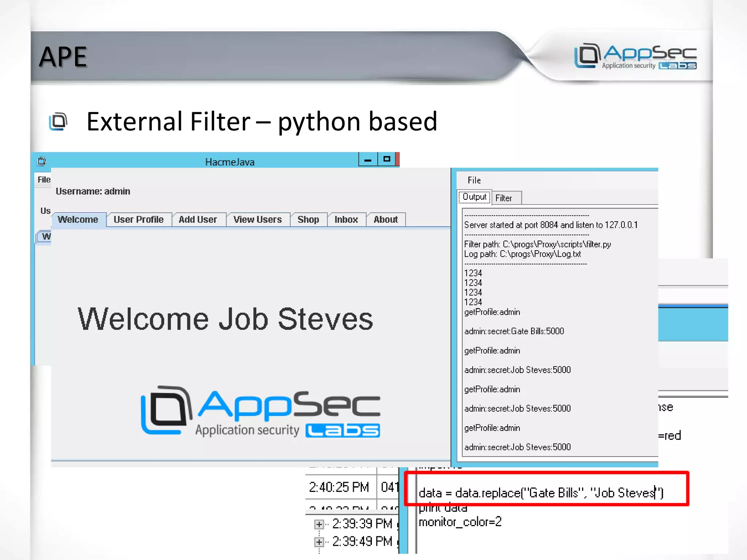Expand the 2:39:49 PM tree entry

(x=319, y=542)
